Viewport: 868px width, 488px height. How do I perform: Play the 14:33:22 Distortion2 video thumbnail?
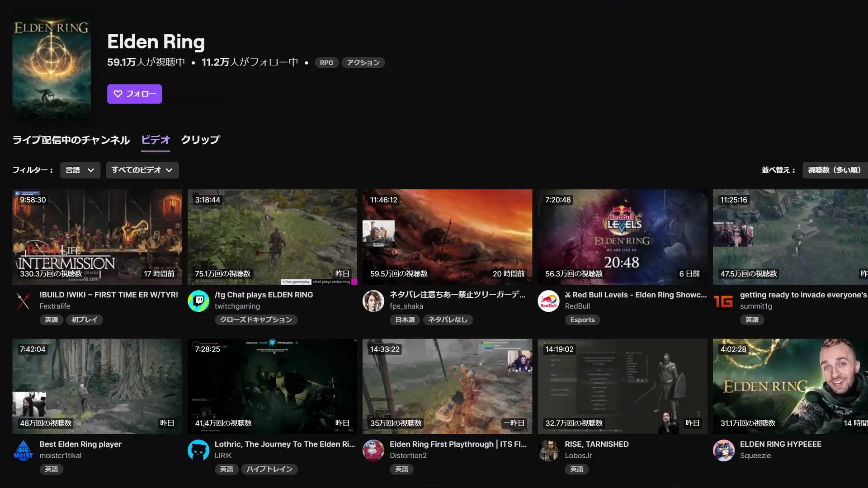[447, 386]
